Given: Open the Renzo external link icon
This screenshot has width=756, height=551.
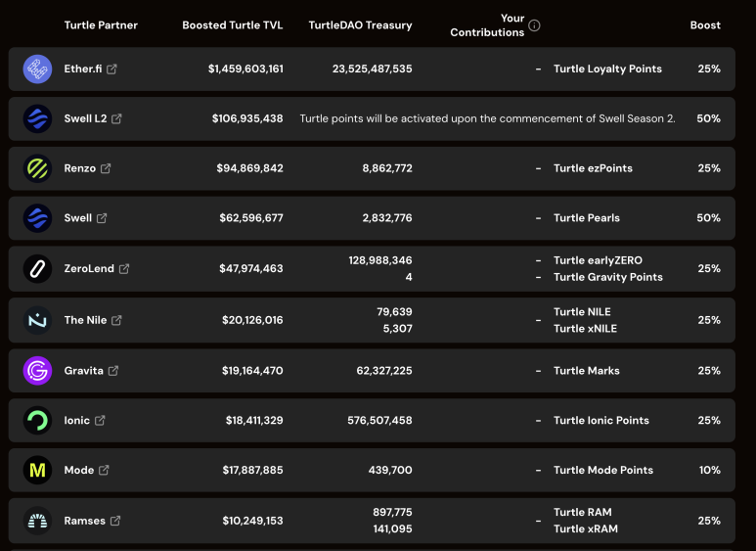Looking at the screenshot, I should click(x=106, y=168).
